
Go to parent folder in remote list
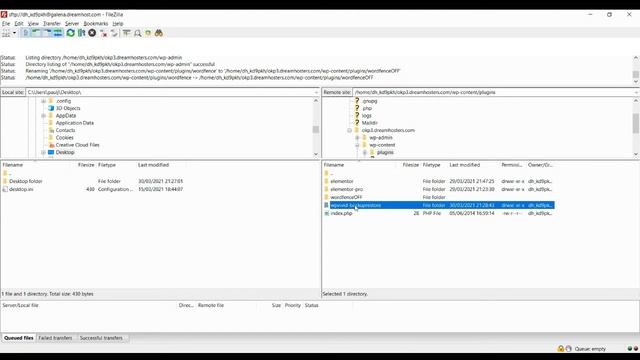pyautogui.click(x=328, y=173)
